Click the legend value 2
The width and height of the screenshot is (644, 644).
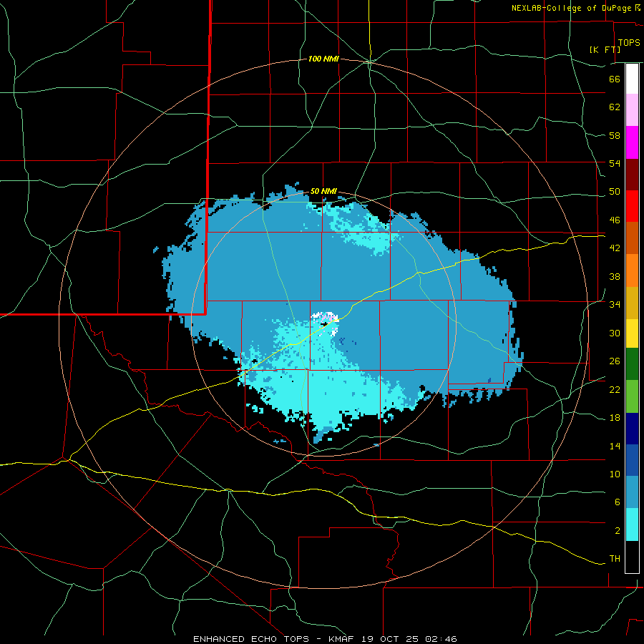pos(617,531)
